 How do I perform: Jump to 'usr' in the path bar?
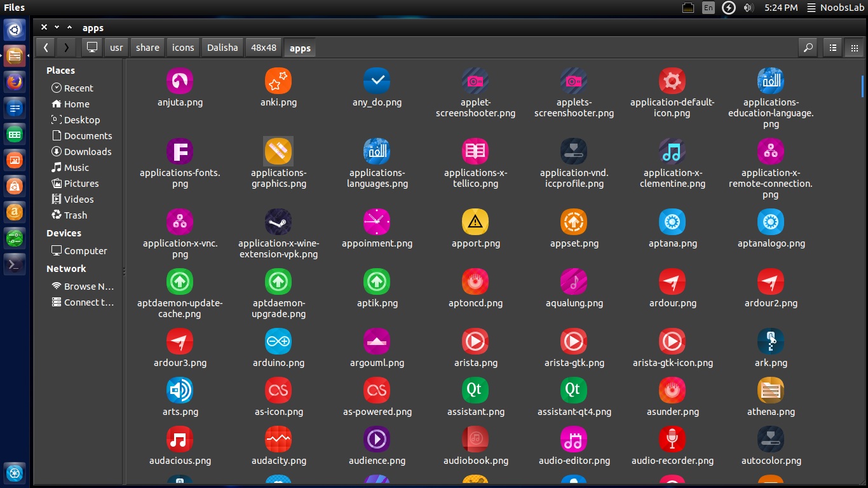[x=116, y=47]
